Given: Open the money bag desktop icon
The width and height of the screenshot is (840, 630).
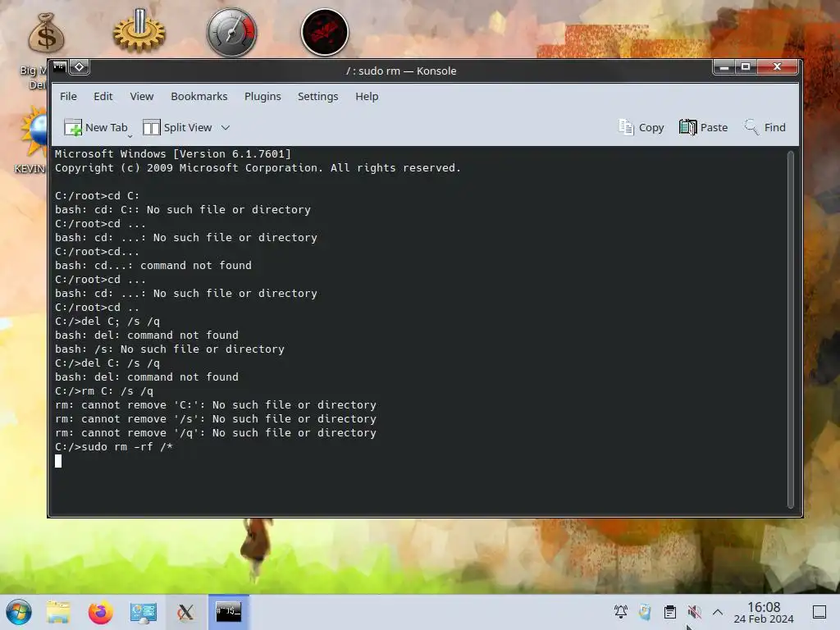Looking at the screenshot, I should 46,33.
